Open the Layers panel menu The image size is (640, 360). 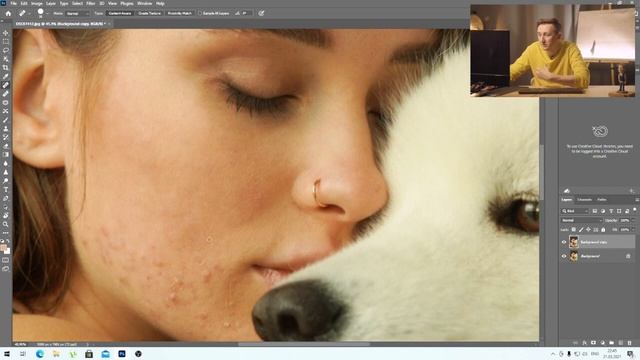pyautogui.click(x=637, y=200)
